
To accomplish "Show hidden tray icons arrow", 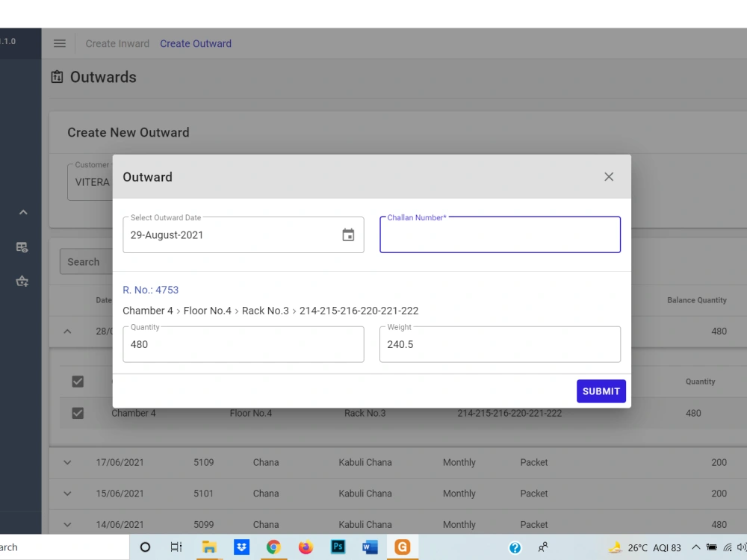I will click(695, 547).
